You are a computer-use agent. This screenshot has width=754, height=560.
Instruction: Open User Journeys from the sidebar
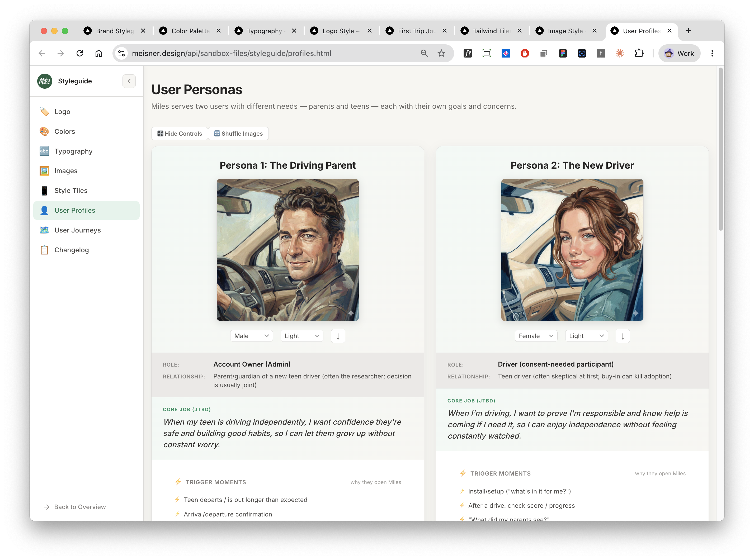point(86,230)
